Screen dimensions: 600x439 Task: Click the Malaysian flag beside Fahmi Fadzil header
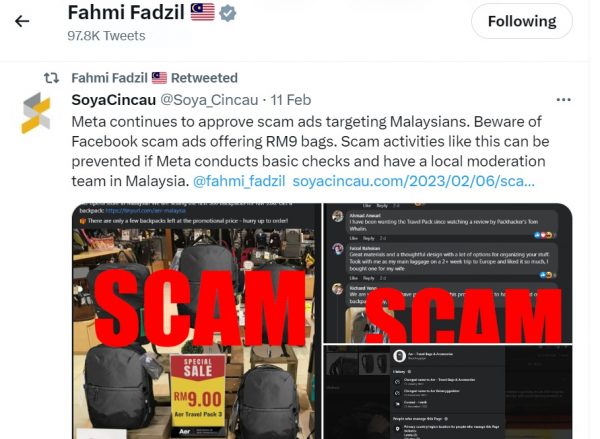coord(203,12)
